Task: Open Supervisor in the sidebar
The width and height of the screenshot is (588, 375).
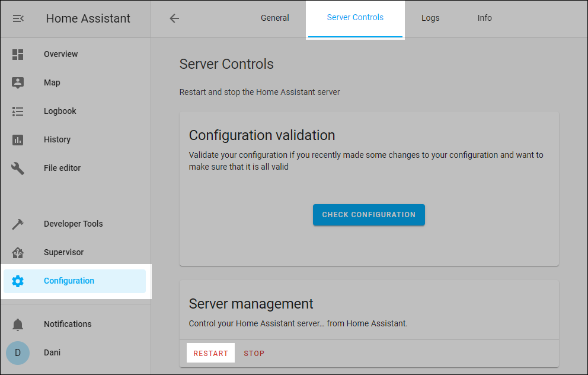Action: (x=75, y=252)
